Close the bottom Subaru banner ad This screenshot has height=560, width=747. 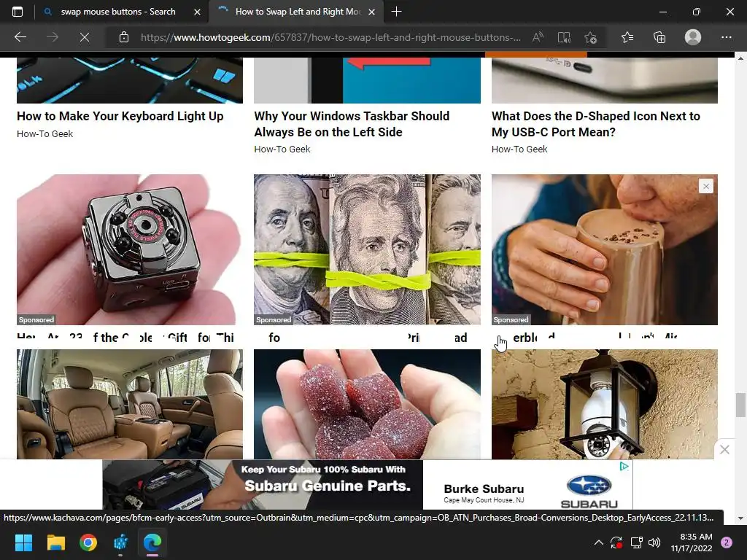point(724,449)
